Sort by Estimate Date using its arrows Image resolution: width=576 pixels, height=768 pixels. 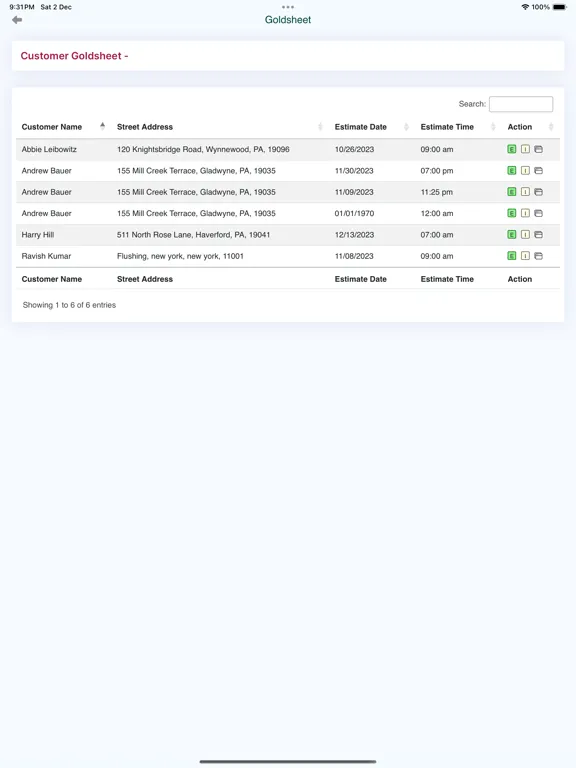coord(406,127)
